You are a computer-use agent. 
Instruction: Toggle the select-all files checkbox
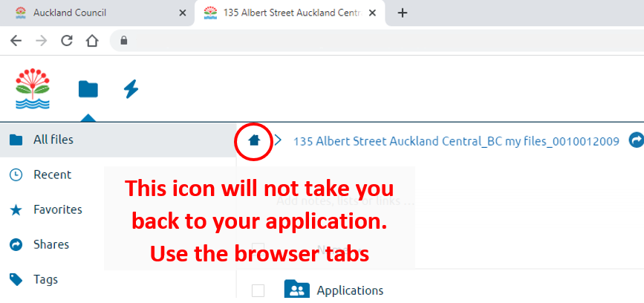click(x=258, y=248)
